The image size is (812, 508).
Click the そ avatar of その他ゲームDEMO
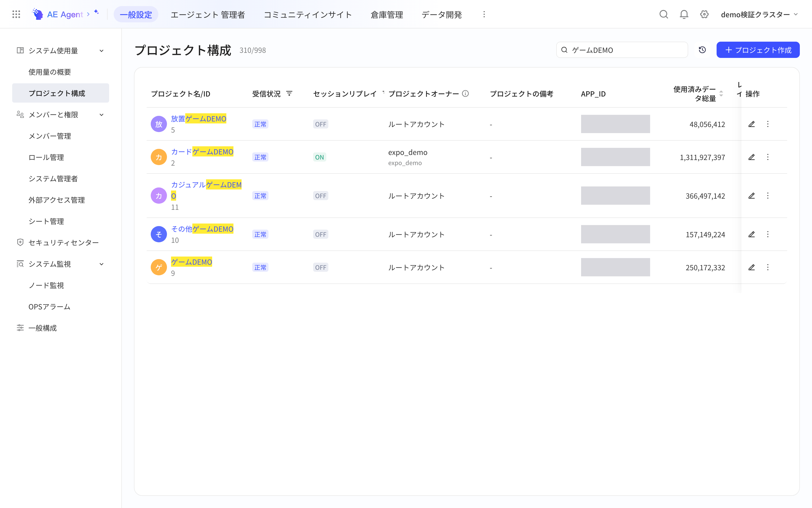(159, 234)
